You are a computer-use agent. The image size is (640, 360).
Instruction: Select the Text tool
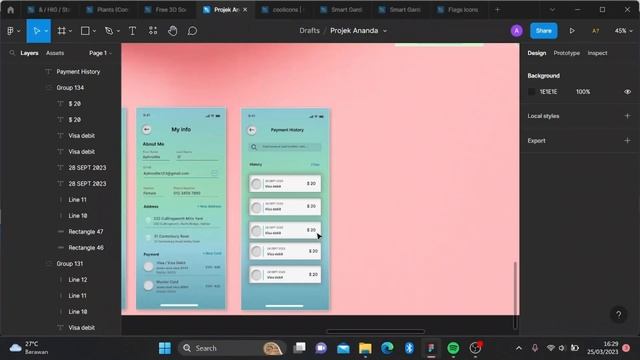[132, 31]
